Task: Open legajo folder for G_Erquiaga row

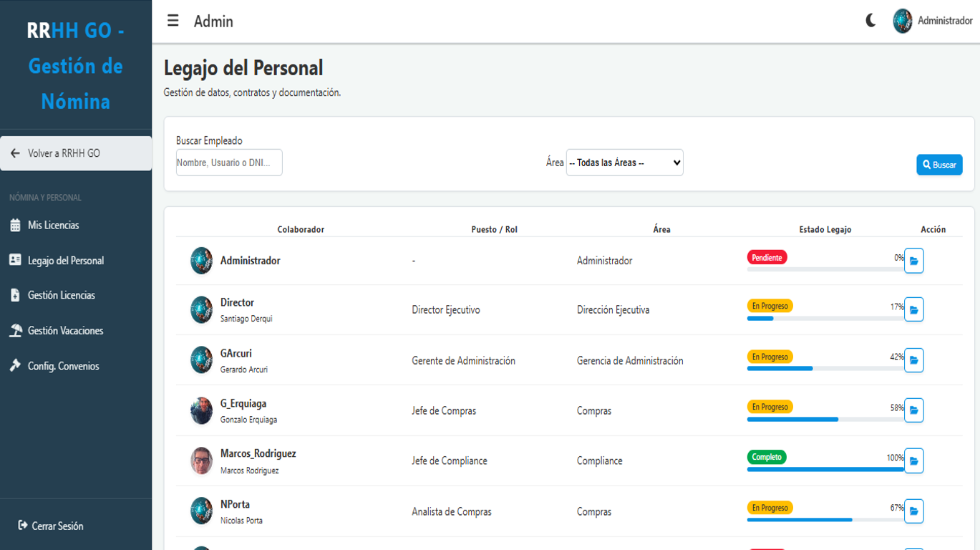Action: coord(913,410)
